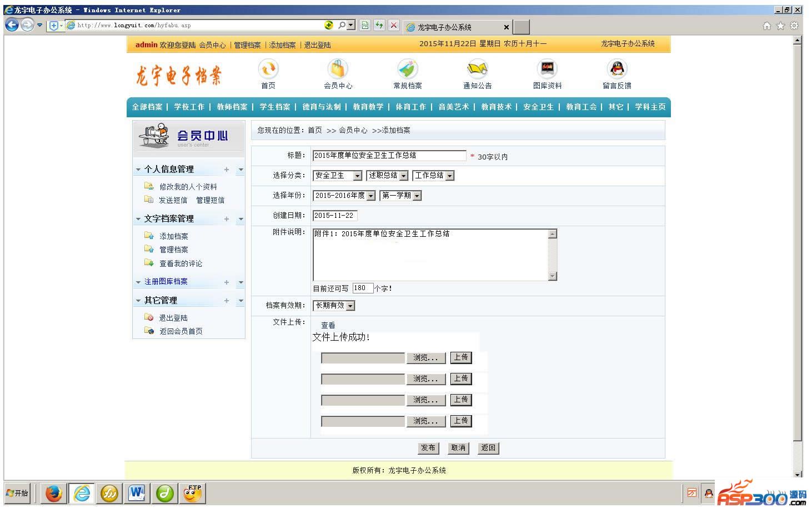The image size is (812, 508).
Task: Click the bottom 上传 upload button
Action: [461, 421]
